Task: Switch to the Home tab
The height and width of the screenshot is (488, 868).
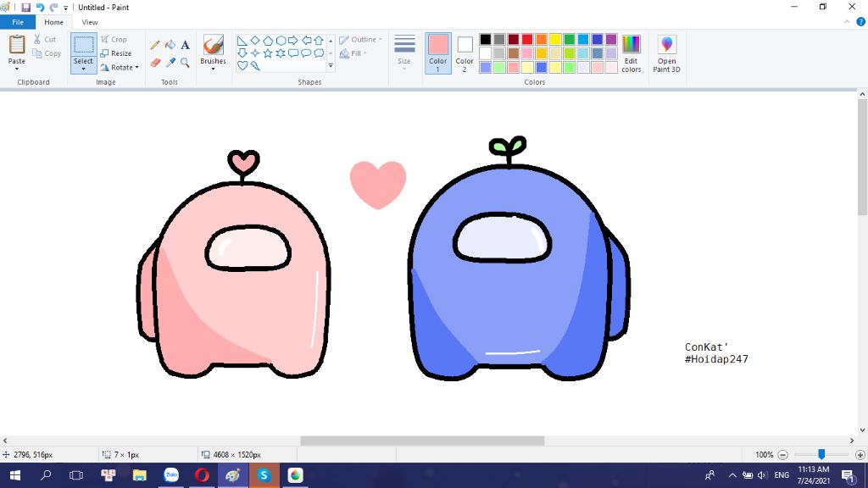Action: pyautogui.click(x=53, y=22)
